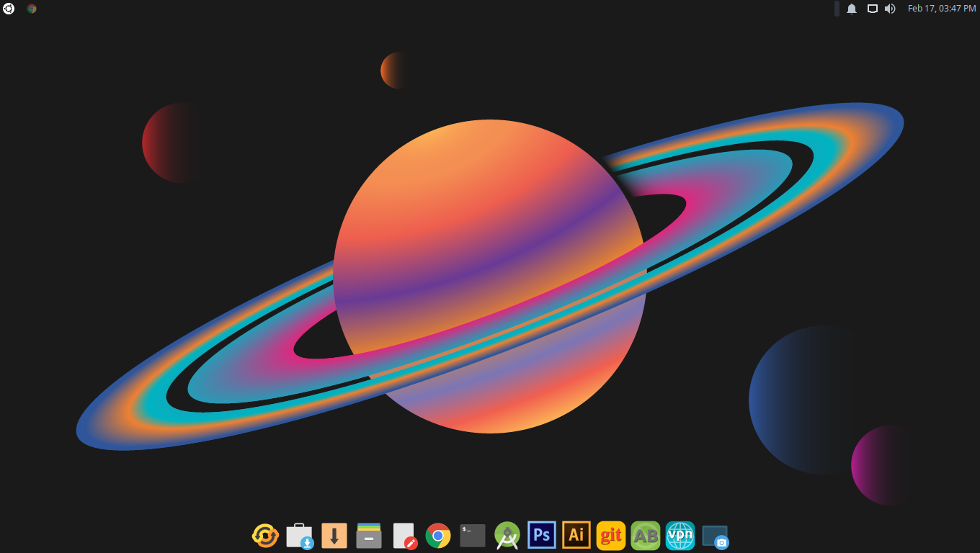The width and height of the screenshot is (980, 553).
Task: Click the date and time clock
Action: (941, 9)
